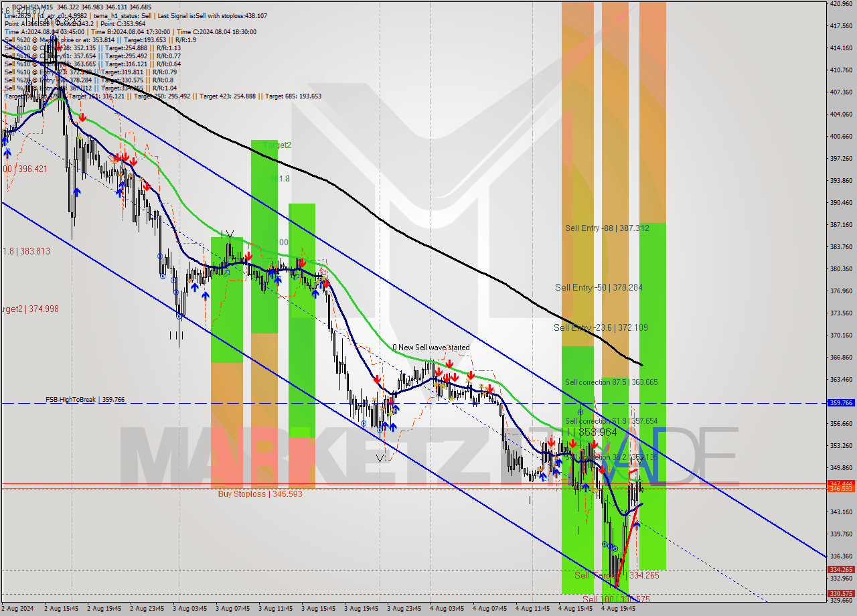Click the 330.575 price tag on axis

(x=841, y=594)
